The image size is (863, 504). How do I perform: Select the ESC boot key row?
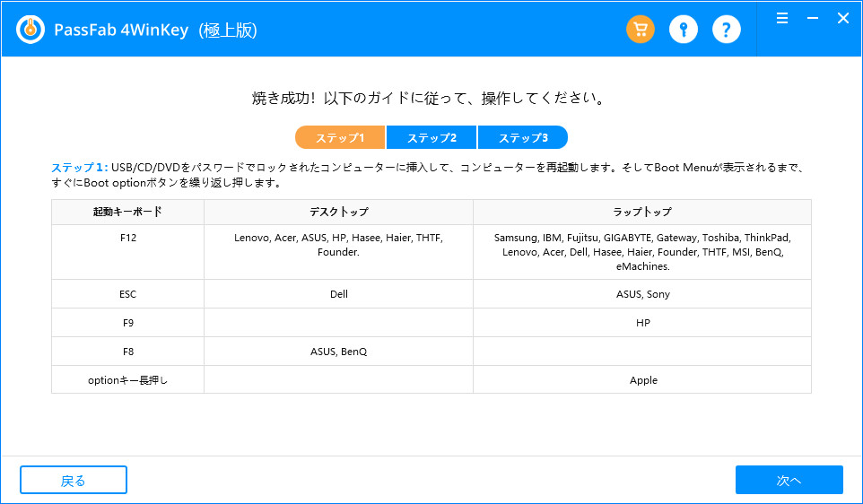point(127,294)
